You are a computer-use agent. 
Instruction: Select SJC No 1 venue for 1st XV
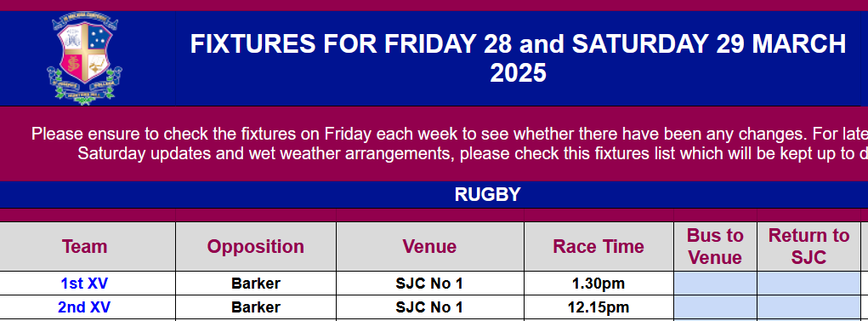click(x=429, y=284)
